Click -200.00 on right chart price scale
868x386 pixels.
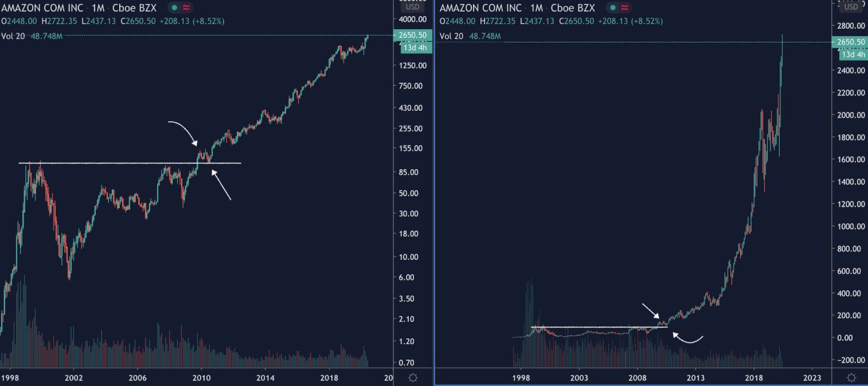coord(851,360)
